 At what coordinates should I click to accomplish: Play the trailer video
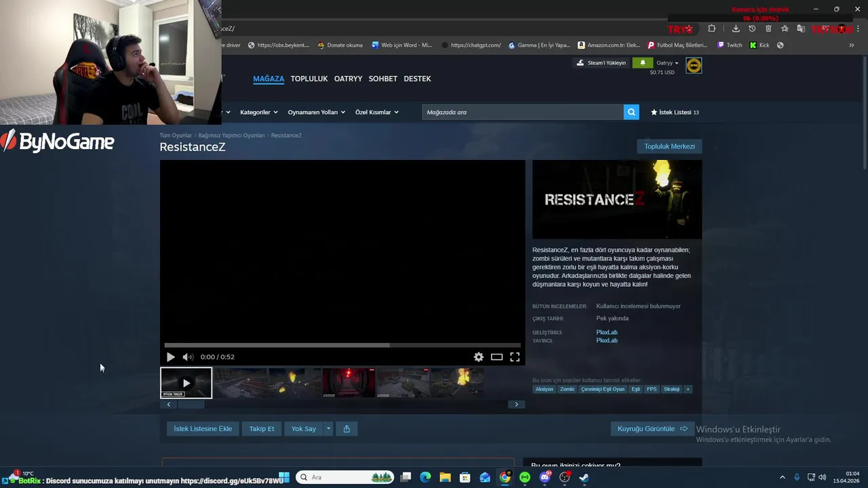(170, 357)
